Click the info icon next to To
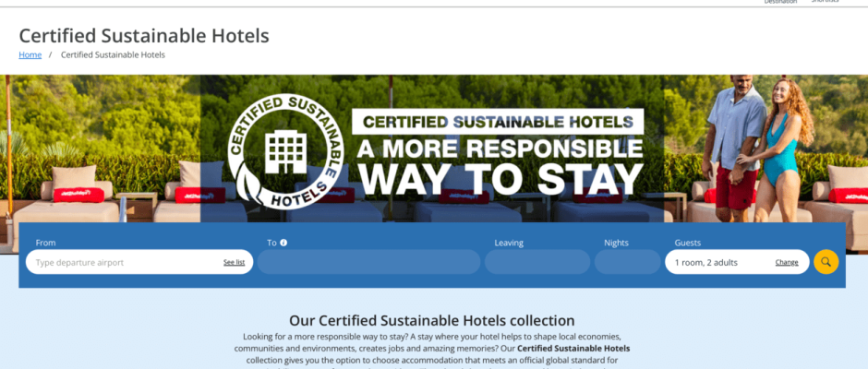This screenshot has width=868, height=369. [283, 243]
